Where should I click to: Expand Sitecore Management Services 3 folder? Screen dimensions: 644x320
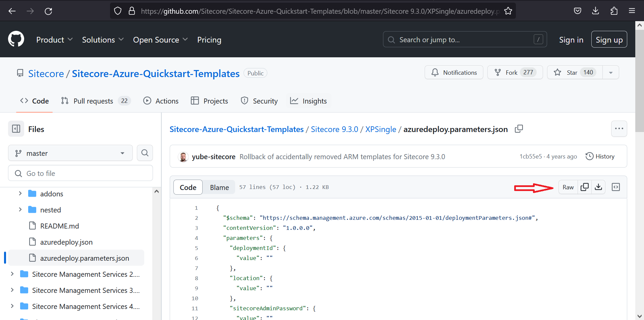(12, 290)
